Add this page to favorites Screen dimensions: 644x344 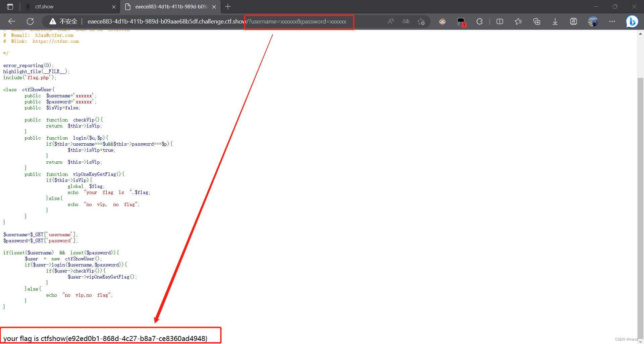(x=421, y=21)
